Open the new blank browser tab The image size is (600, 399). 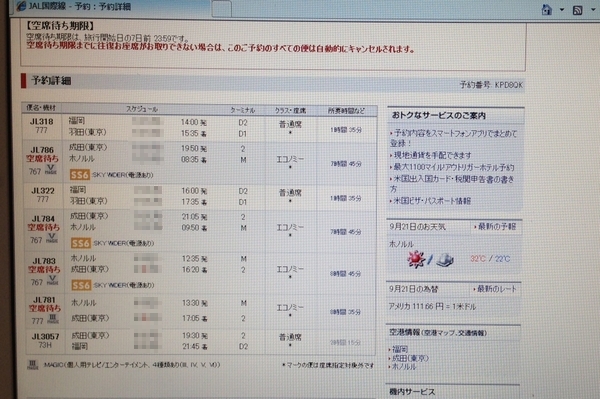221,8
